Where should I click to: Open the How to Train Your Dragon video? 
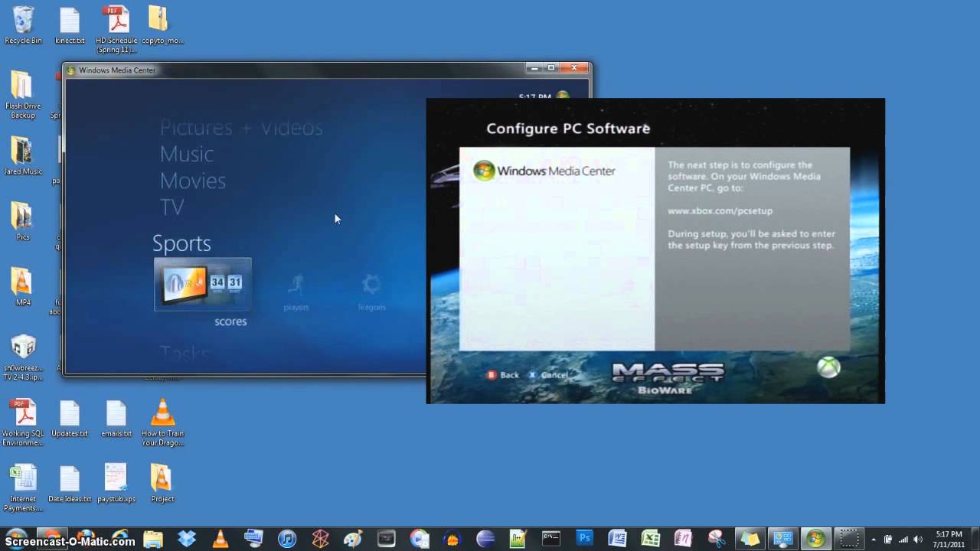(x=162, y=422)
